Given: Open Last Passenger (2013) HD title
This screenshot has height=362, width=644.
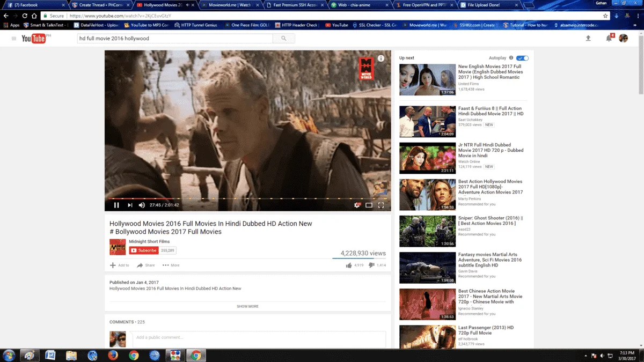Looking at the screenshot, I should point(486,330).
